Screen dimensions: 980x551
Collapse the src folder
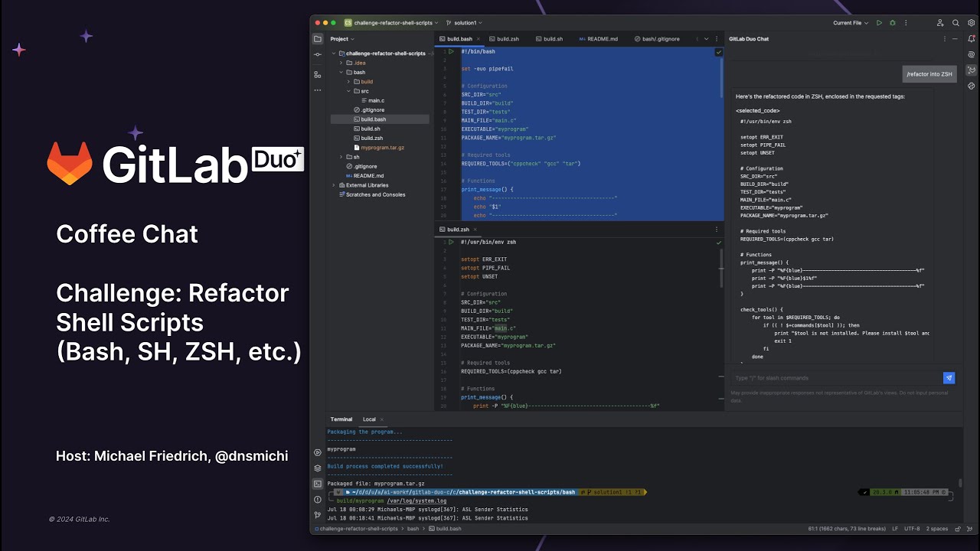(x=348, y=91)
